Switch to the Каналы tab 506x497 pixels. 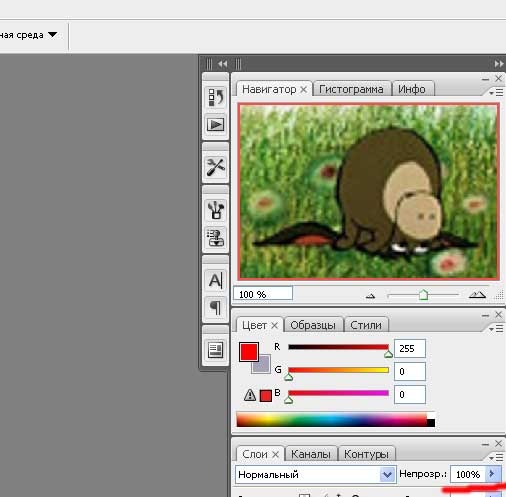(311, 454)
